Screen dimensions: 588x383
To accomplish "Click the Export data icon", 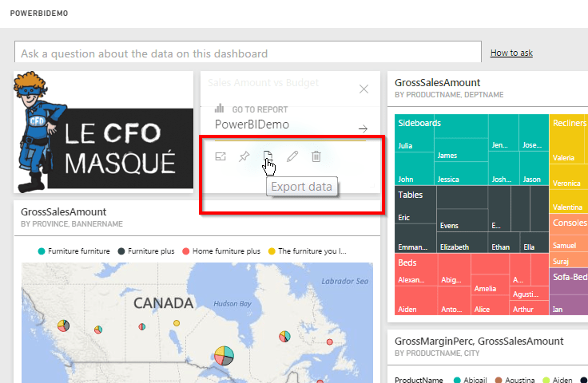I will click(268, 157).
